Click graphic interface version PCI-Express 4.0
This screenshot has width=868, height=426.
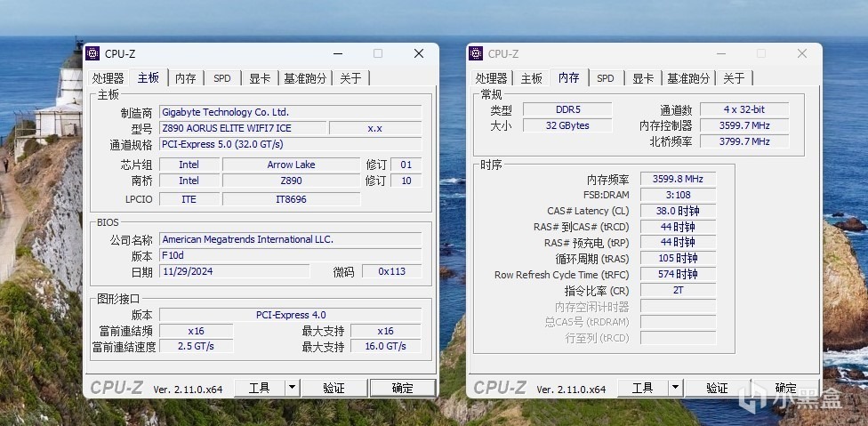click(291, 316)
